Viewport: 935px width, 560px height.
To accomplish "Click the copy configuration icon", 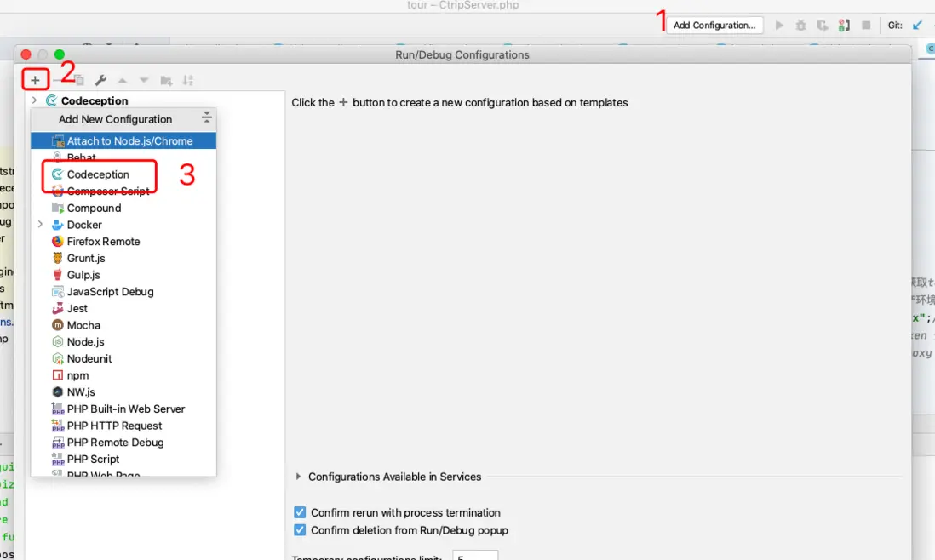I will [x=78, y=80].
